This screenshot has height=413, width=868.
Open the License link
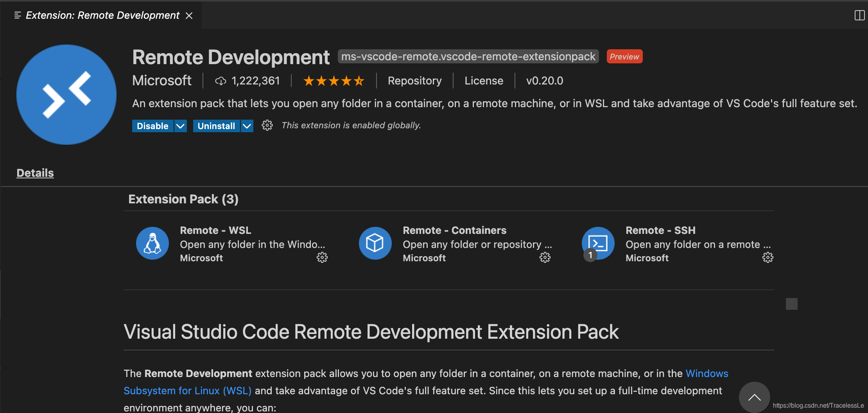point(484,81)
